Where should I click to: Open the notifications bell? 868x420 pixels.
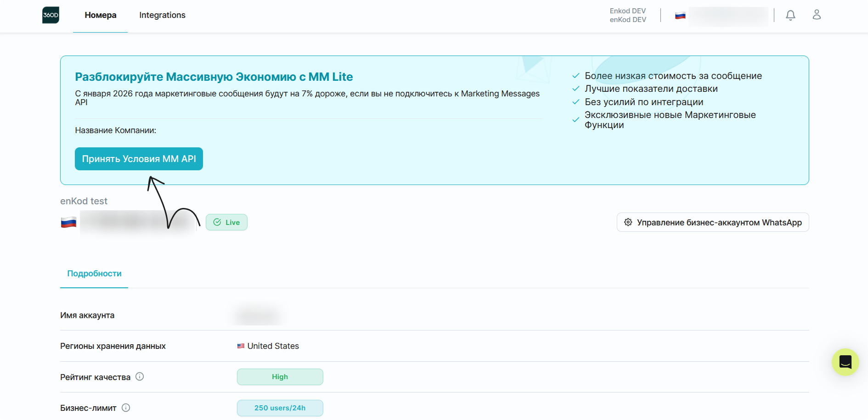coord(790,15)
